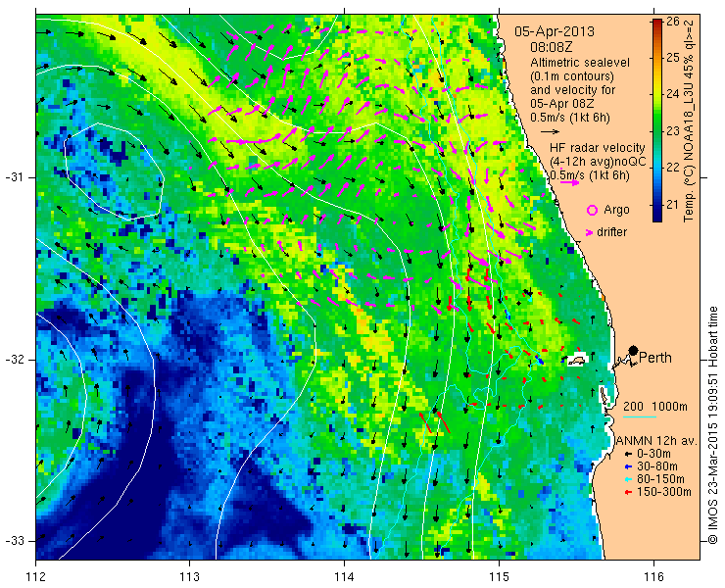Click the longitude 115 axis label
The image size is (725, 588).
point(499,577)
